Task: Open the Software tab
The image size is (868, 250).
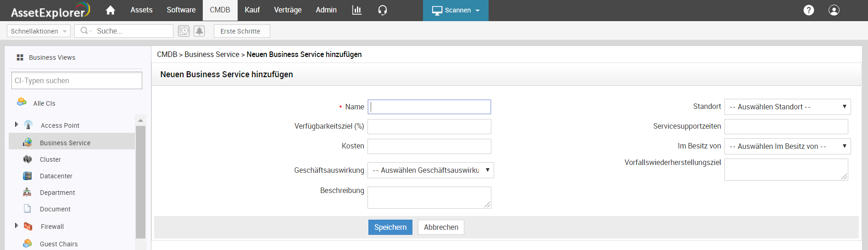Action: (181, 10)
